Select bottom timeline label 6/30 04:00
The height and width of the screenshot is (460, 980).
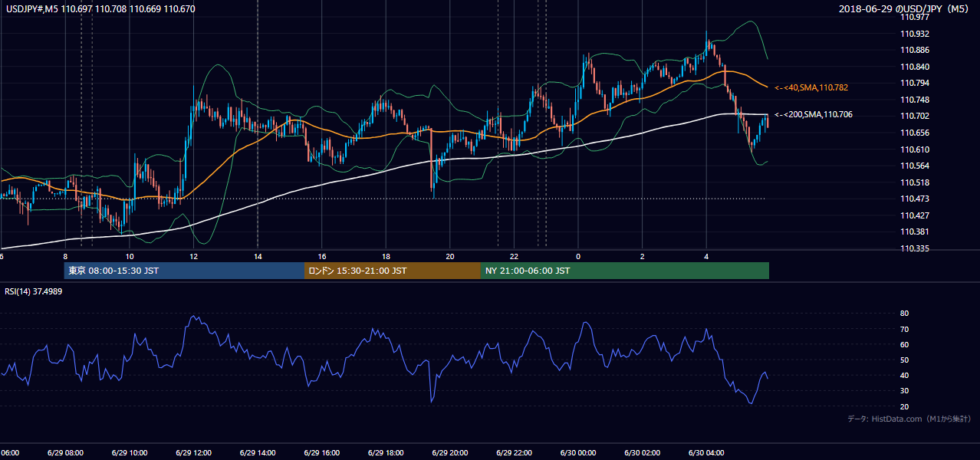(706, 453)
